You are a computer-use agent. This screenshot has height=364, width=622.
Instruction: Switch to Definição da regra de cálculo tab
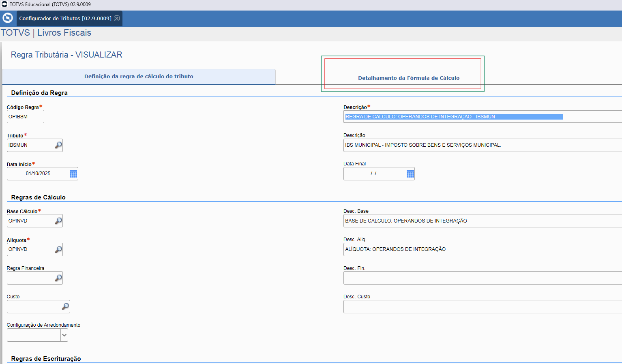click(x=139, y=77)
